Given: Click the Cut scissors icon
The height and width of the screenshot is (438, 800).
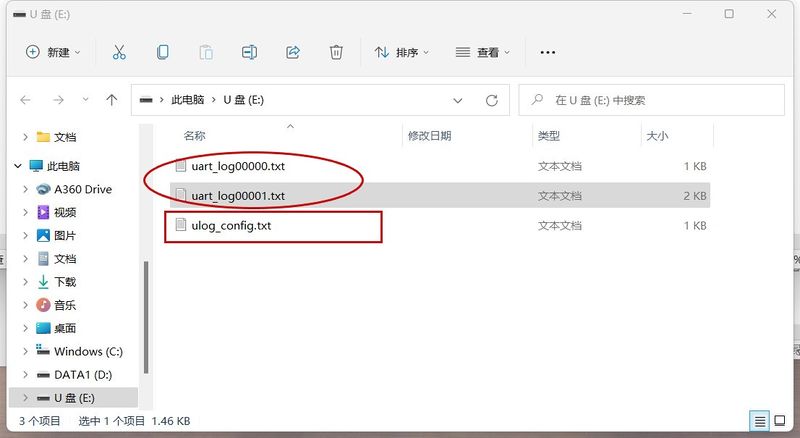Looking at the screenshot, I should [119, 52].
